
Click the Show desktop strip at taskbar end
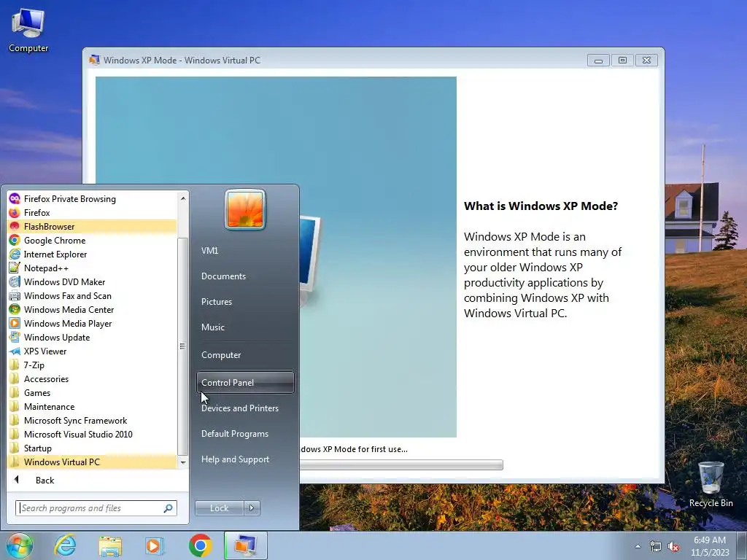[x=742, y=545]
